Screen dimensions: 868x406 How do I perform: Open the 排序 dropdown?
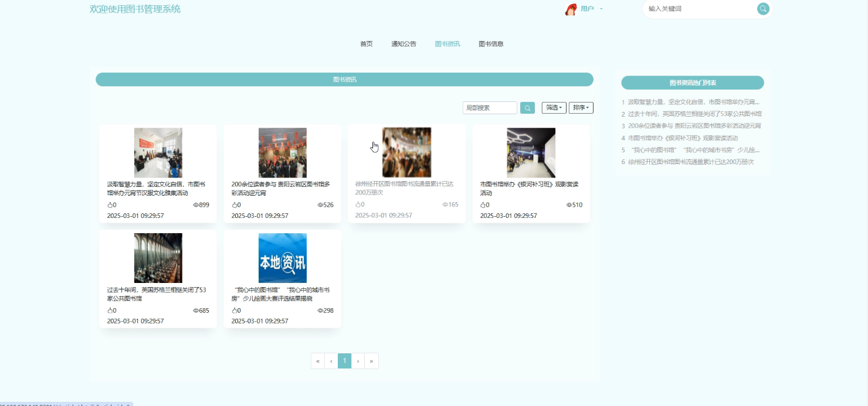coord(581,108)
